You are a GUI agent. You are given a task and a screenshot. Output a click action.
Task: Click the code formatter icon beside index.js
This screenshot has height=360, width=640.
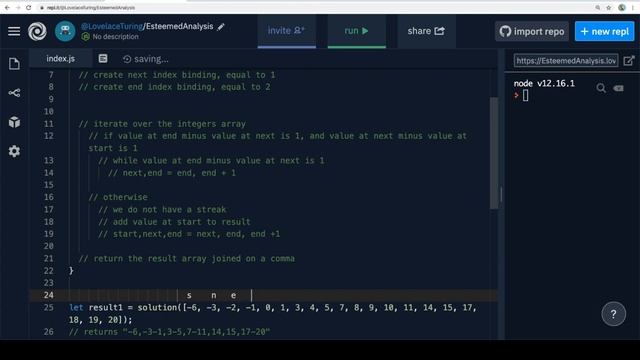(x=103, y=59)
